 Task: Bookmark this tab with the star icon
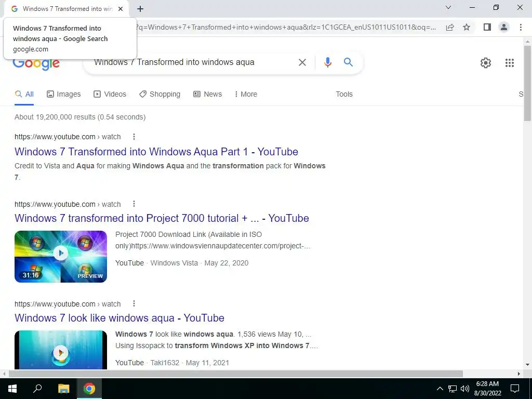pos(467,27)
